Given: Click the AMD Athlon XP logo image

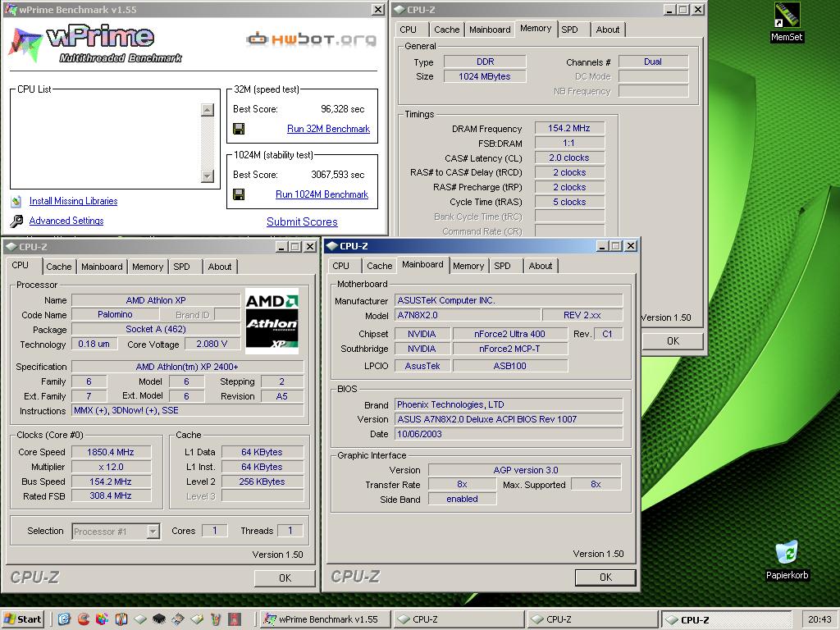Looking at the screenshot, I should pyautogui.click(x=272, y=321).
